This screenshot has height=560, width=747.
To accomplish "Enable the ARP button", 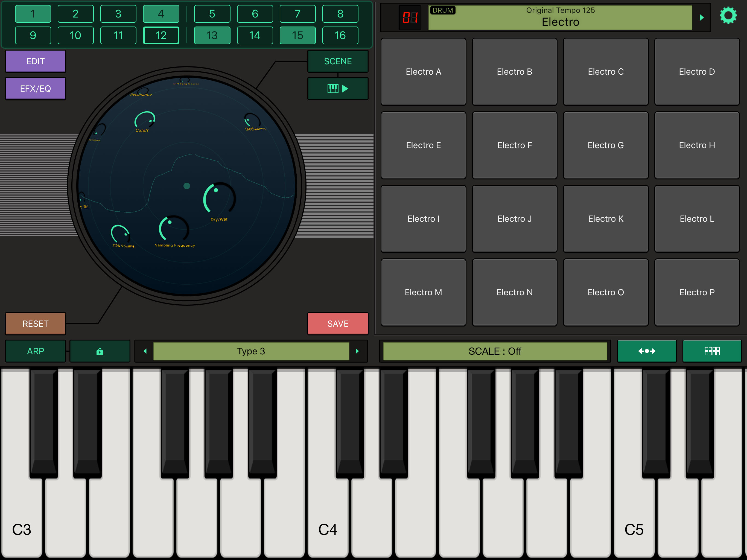I will coord(36,351).
